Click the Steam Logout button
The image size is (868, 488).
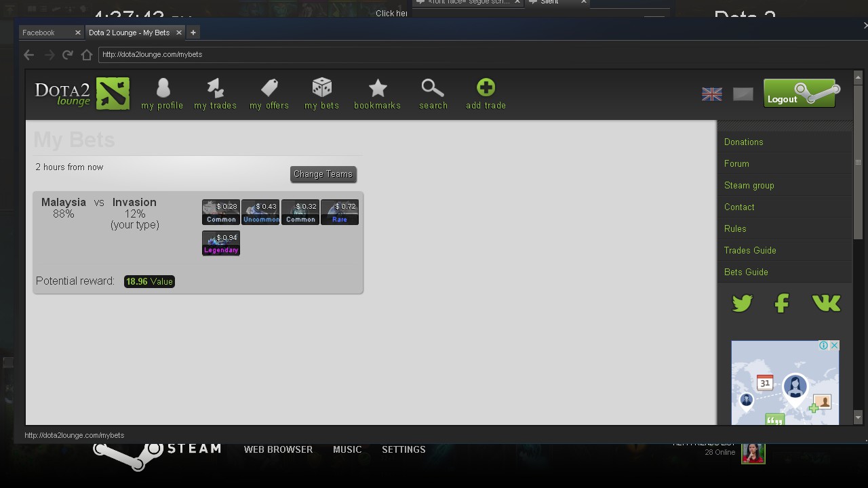click(800, 94)
